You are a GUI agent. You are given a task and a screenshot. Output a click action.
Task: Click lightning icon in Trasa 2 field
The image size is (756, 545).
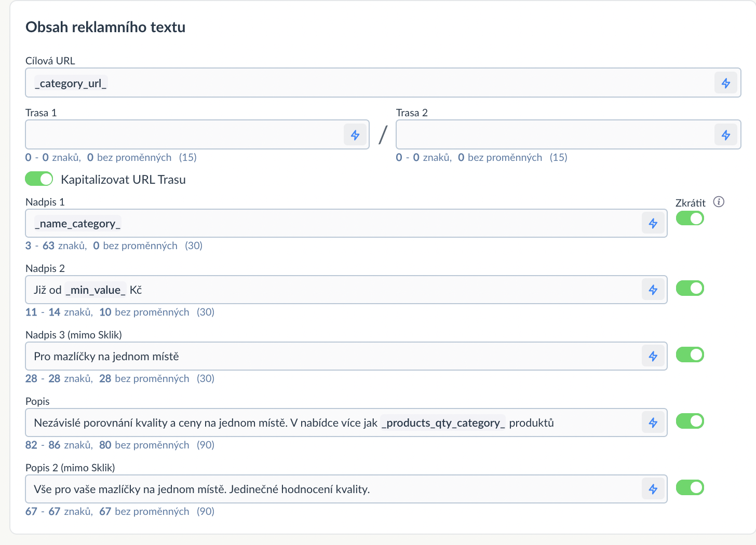coord(725,135)
